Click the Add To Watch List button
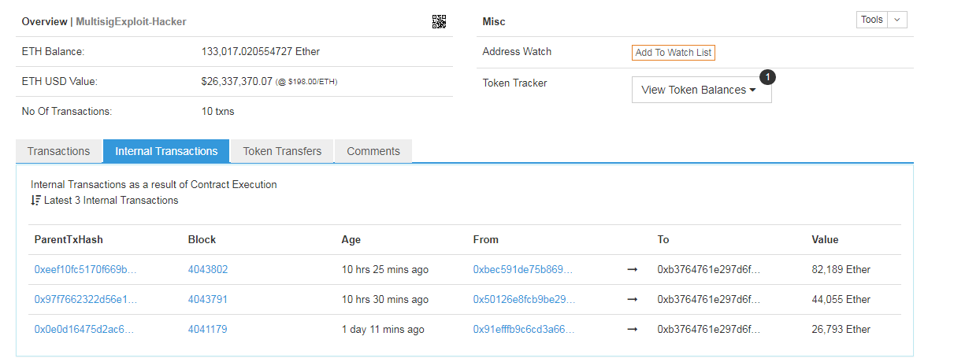Screen dimensions: 980x362 (x=674, y=53)
